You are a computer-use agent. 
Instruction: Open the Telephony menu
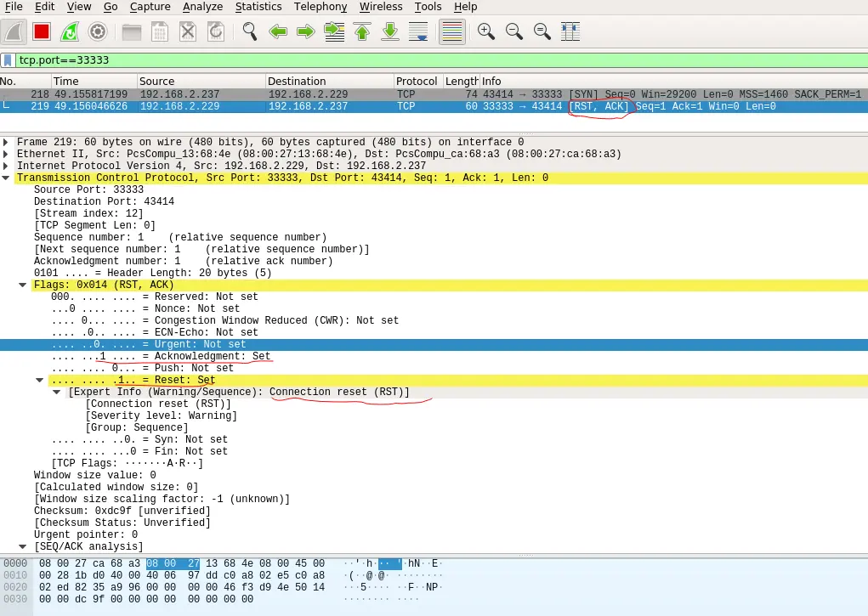(x=321, y=7)
